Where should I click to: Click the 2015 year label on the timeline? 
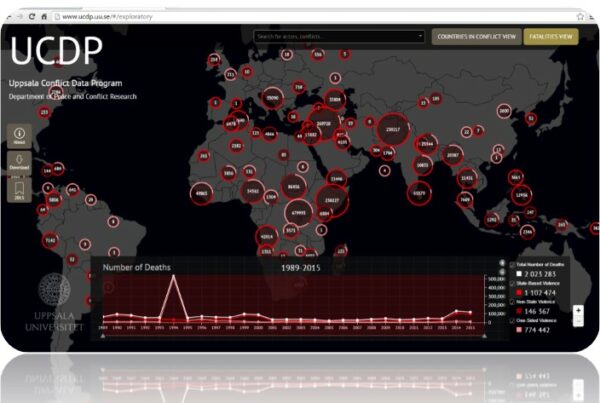[x=470, y=328]
